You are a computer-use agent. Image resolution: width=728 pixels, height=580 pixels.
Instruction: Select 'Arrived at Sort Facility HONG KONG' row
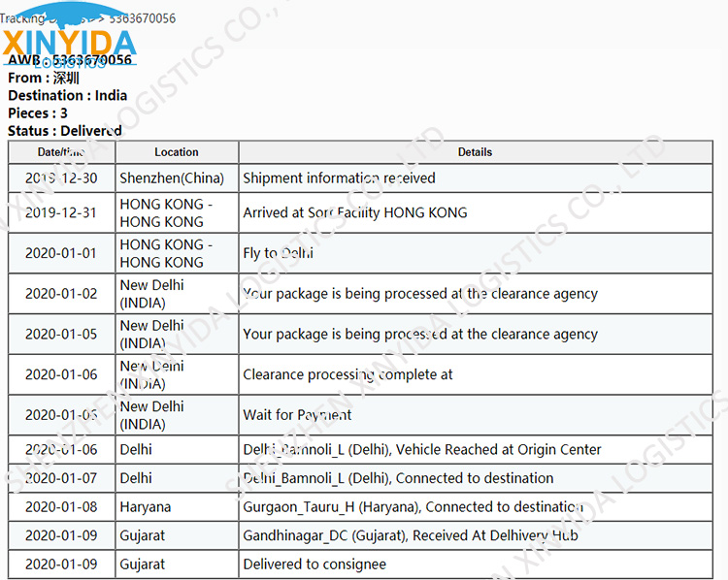(360, 212)
